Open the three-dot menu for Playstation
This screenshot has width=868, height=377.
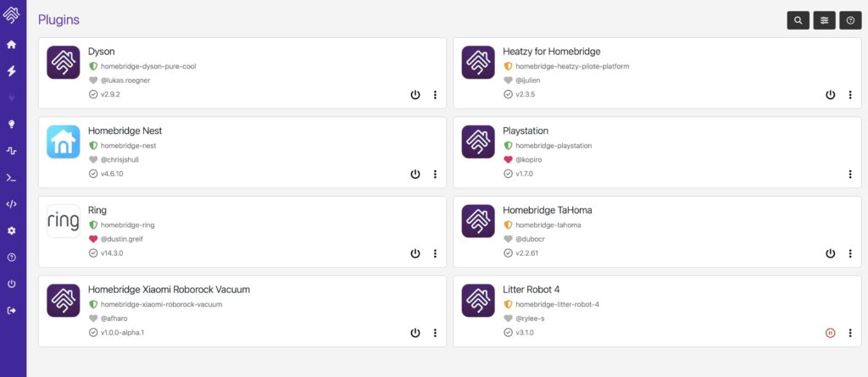point(850,175)
